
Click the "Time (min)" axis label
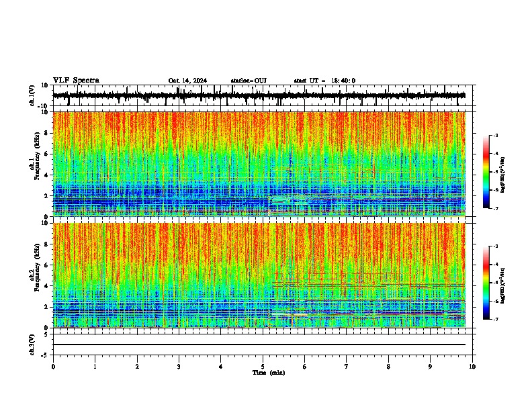tap(269, 373)
